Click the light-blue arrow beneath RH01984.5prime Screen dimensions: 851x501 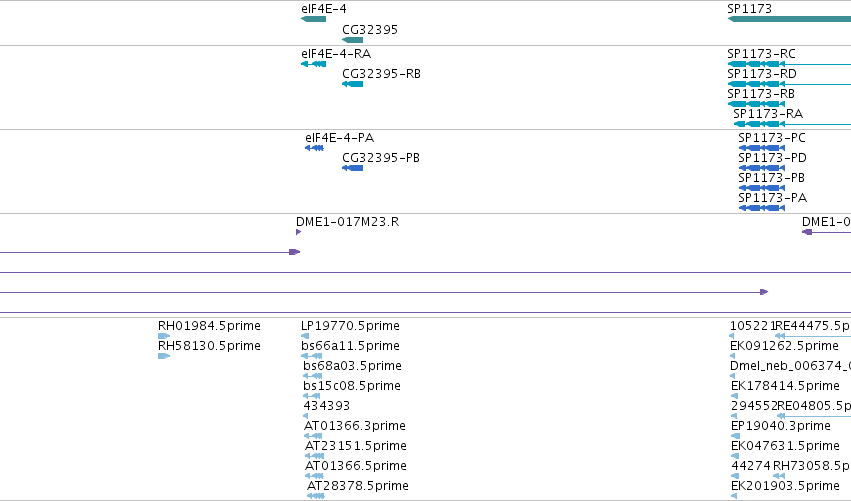tap(164, 336)
